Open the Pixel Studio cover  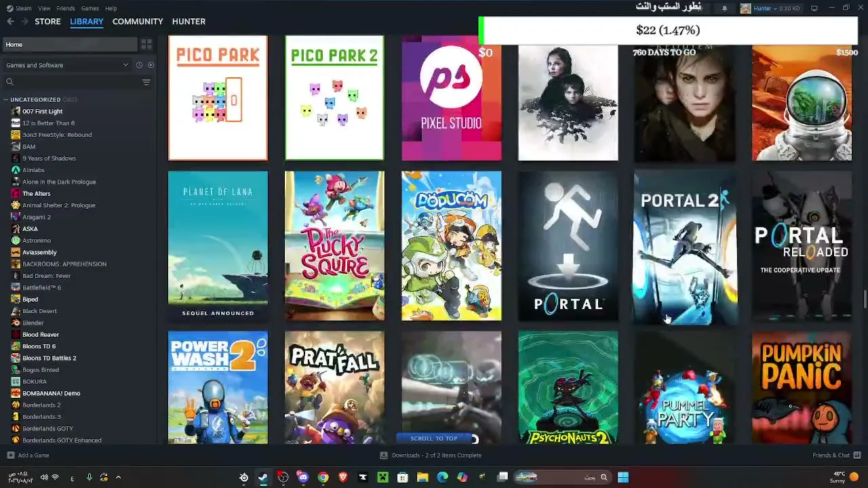(x=452, y=98)
